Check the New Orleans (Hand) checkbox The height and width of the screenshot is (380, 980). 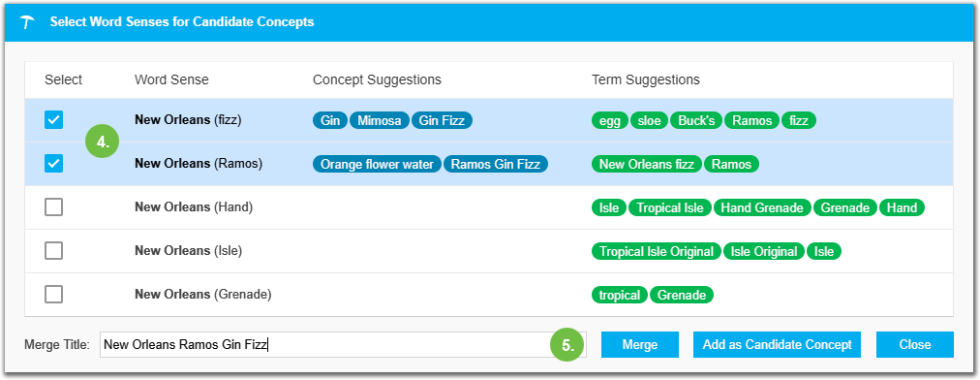pos(54,207)
